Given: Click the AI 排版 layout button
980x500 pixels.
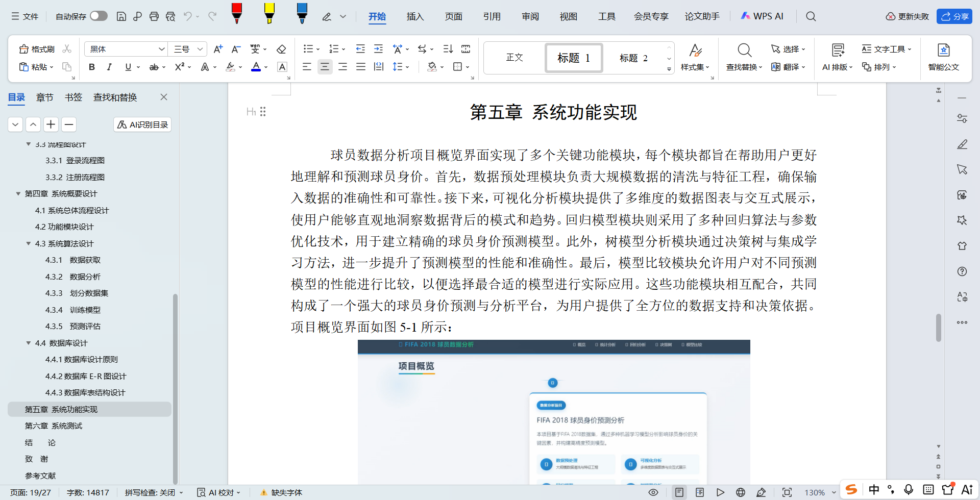Looking at the screenshot, I should [x=838, y=57].
